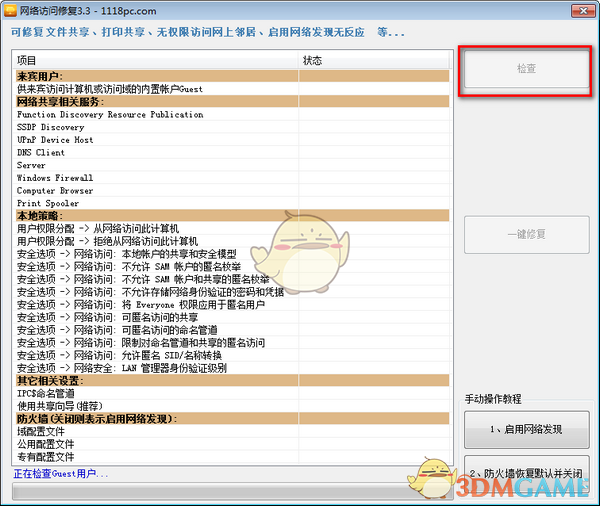
Task: Select the IPC$命名管道 row
Action: [233, 393]
